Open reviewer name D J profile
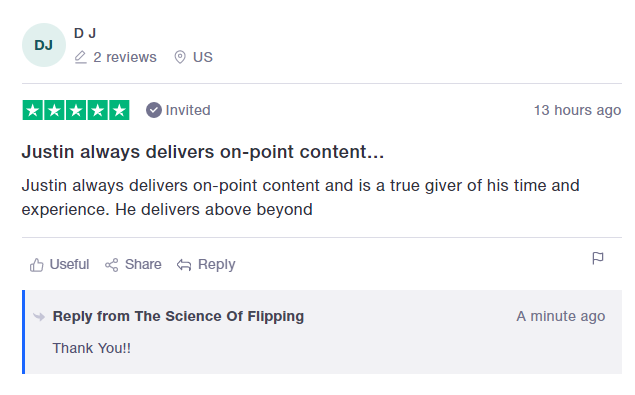 pyautogui.click(x=85, y=33)
